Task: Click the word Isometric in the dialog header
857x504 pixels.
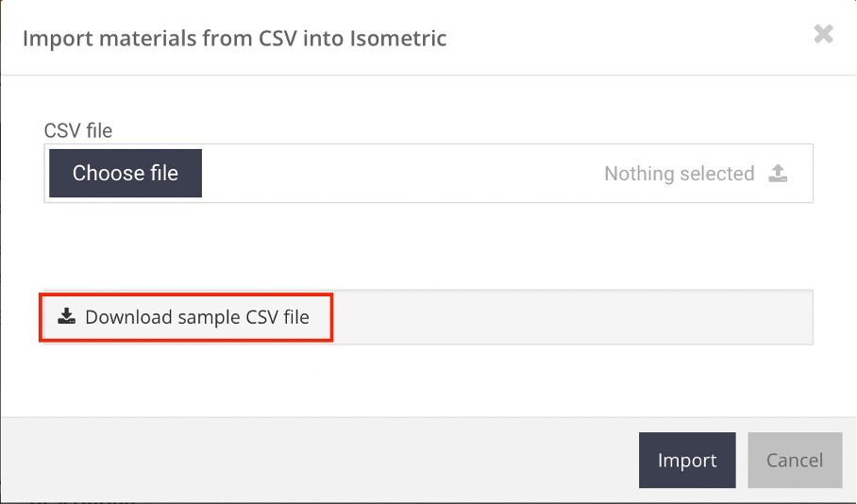Action: [398, 39]
